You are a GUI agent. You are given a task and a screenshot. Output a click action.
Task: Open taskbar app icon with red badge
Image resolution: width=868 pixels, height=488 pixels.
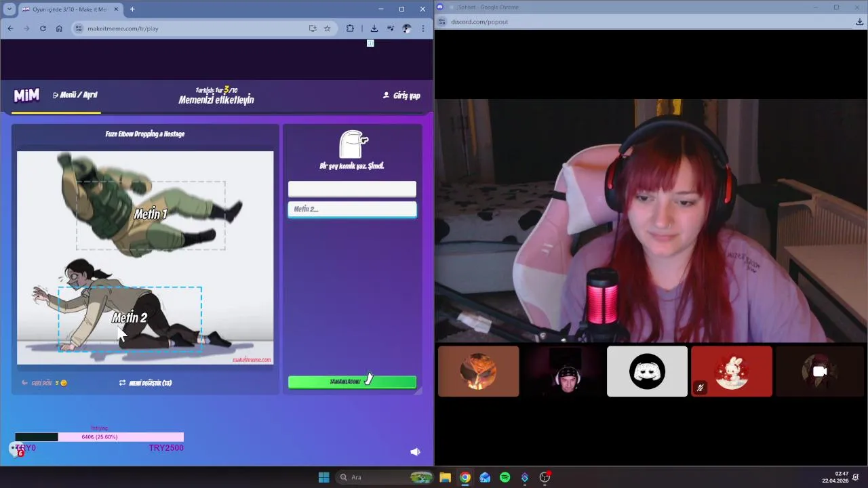click(x=545, y=477)
